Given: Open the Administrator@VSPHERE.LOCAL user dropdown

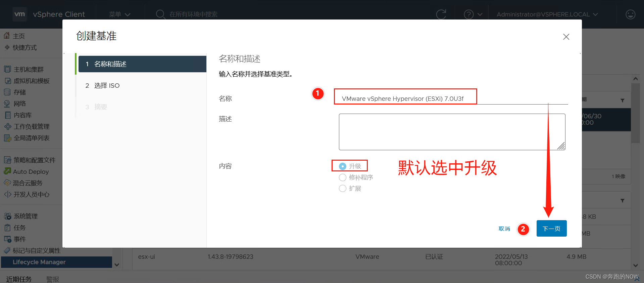Looking at the screenshot, I should pyautogui.click(x=547, y=14).
